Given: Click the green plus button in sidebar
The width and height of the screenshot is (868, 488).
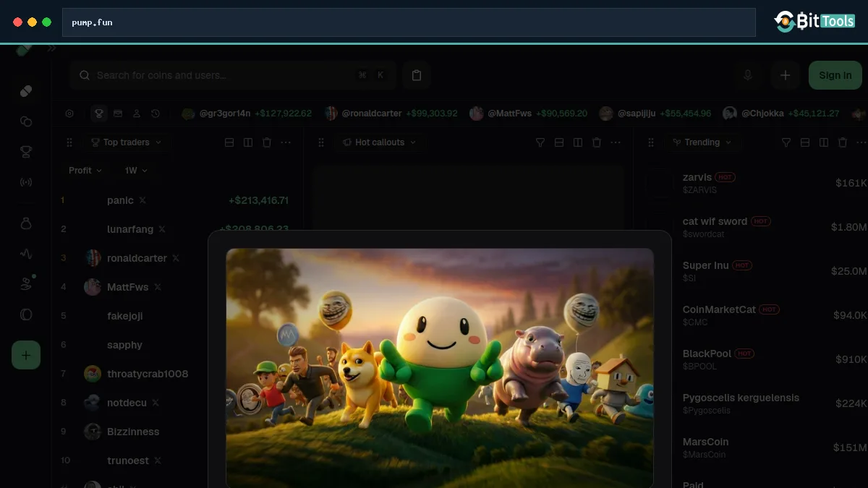Looking at the screenshot, I should [x=26, y=355].
